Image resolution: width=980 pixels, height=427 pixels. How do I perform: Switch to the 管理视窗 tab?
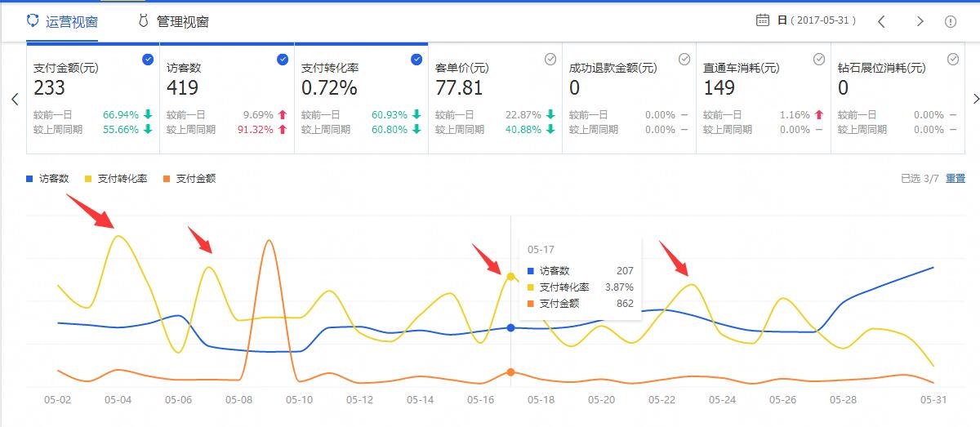[x=182, y=22]
